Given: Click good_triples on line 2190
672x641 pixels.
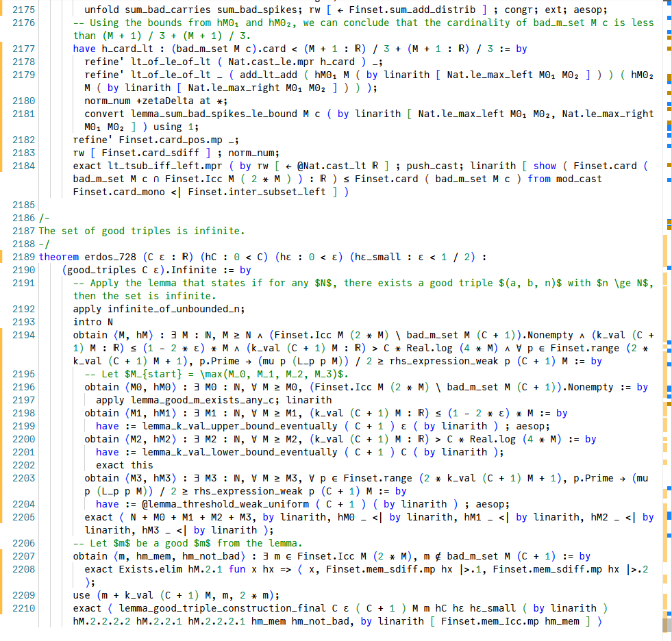Looking at the screenshot, I should (x=101, y=270).
